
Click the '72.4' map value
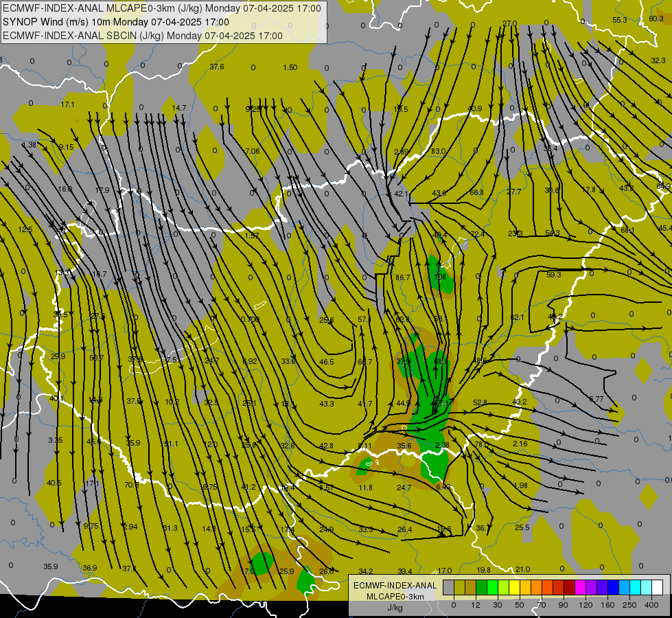click(x=478, y=233)
